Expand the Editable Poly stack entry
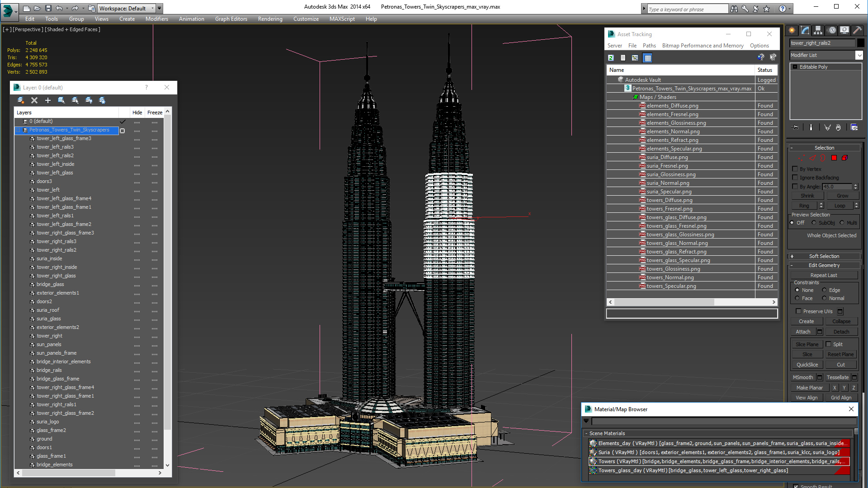 click(795, 67)
